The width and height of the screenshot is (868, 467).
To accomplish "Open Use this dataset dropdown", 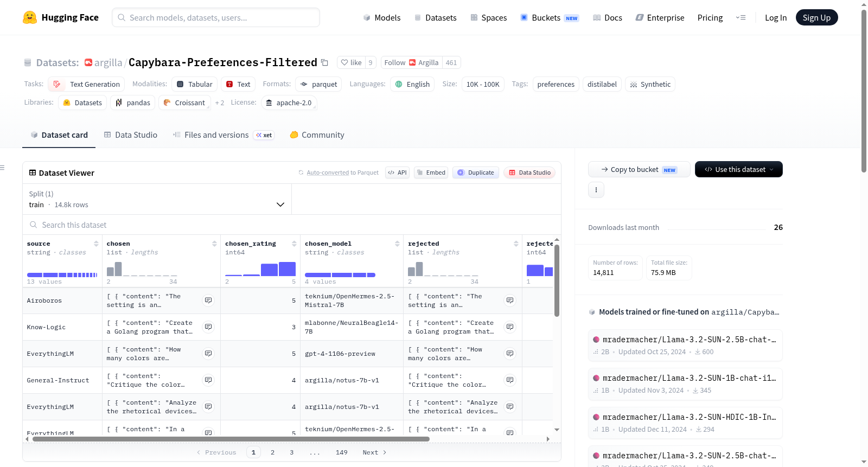I will coord(738,169).
